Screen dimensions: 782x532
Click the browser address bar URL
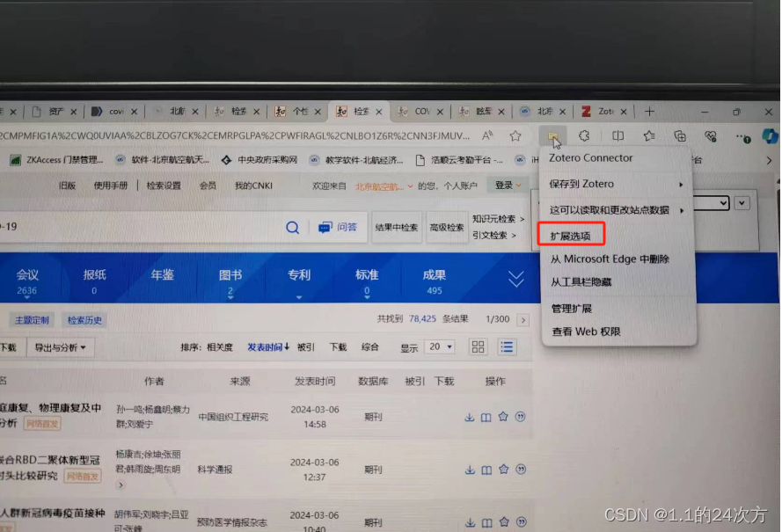pos(234,135)
